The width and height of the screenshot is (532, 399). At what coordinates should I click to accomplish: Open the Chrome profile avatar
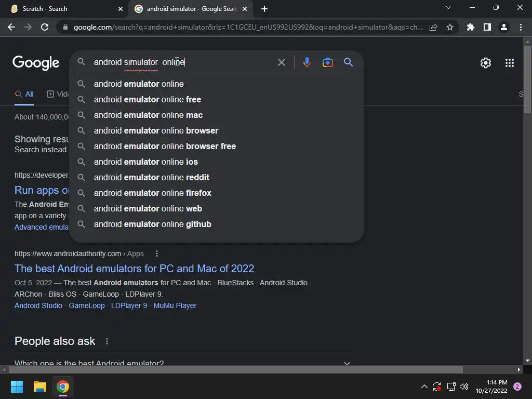pyautogui.click(x=504, y=27)
